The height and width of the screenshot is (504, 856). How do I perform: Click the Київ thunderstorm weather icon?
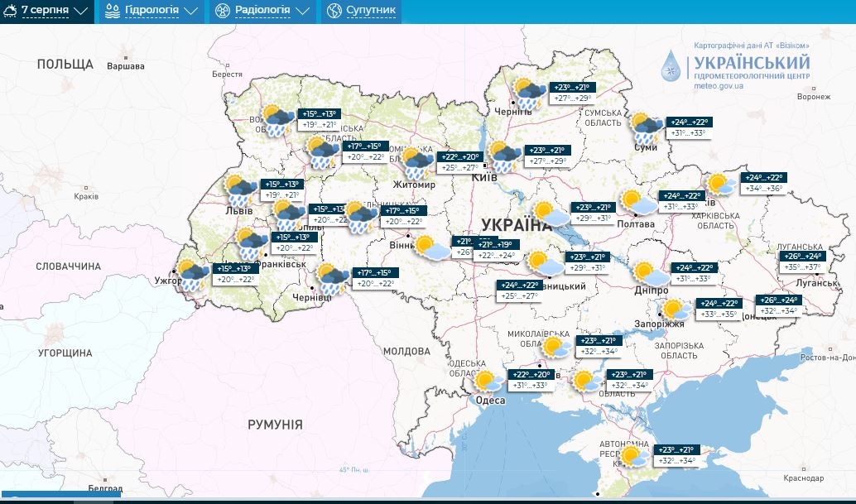(x=505, y=156)
